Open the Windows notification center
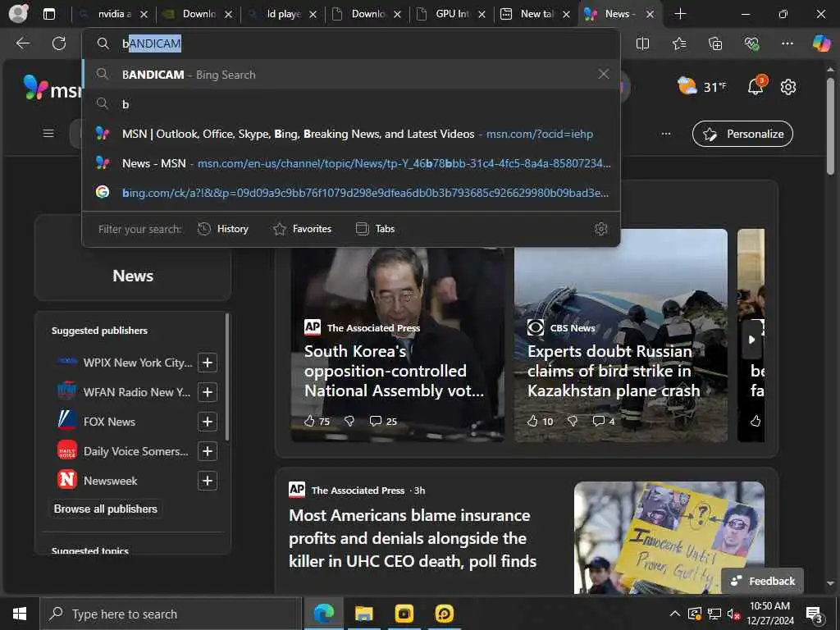This screenshot has width=840, height=630. (x=815, y=614)
